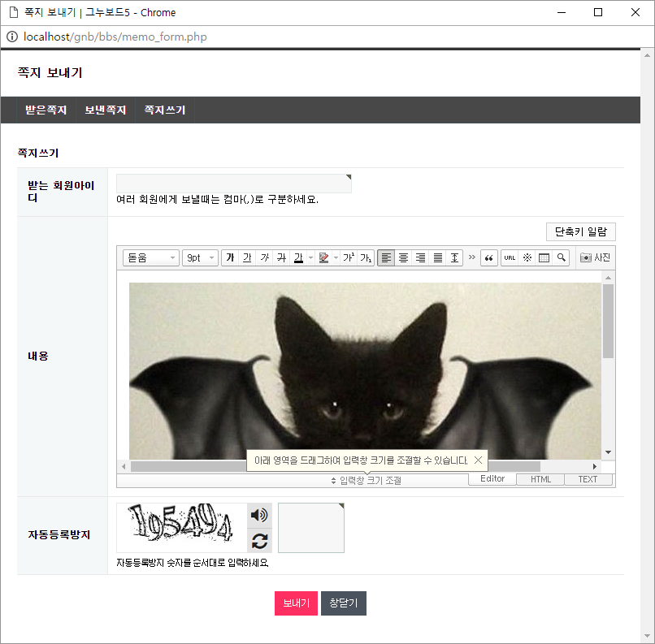Apply center alignment to text
Image resolution: width=655 pixels, height=644 pixels.
point(403,258)
